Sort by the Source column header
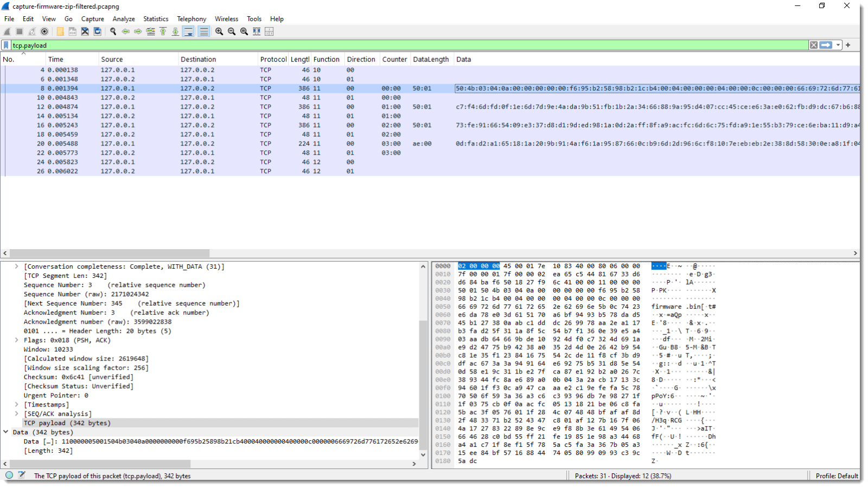Viewport: 868px width, 488px height. point(138,59)
